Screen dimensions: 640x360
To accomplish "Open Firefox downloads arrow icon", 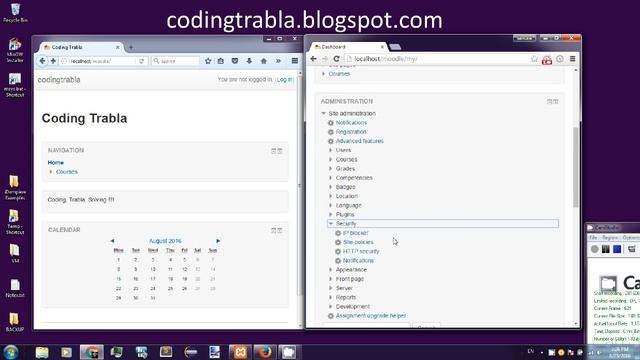I will (x=249, y=61).
